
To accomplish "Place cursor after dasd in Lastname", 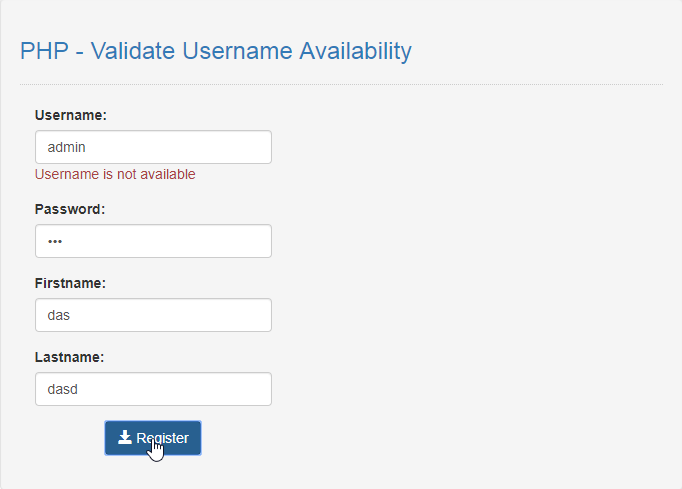I will 78,389.
